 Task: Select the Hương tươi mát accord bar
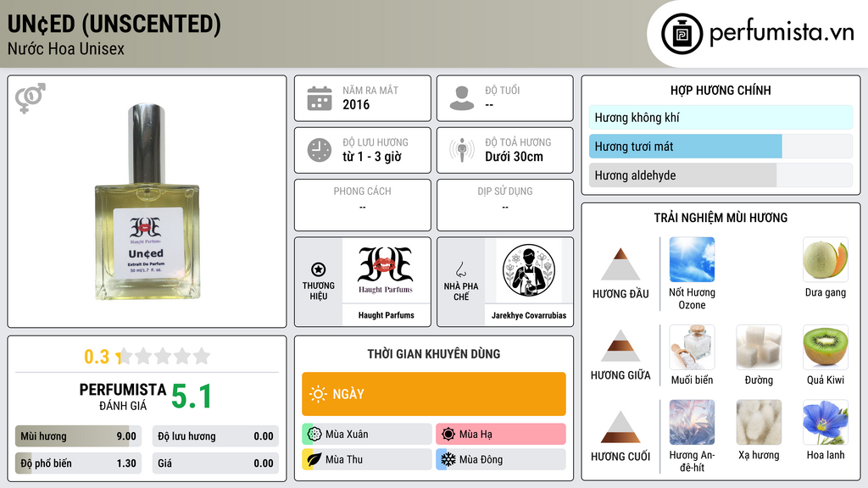[x=721, y=147]
